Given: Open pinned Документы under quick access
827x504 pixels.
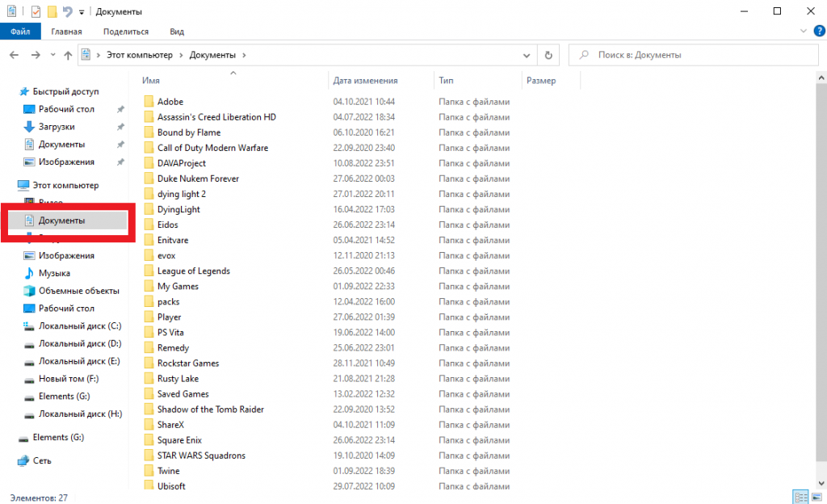Looking at the screenshot, I should click(x=61, y=145).
